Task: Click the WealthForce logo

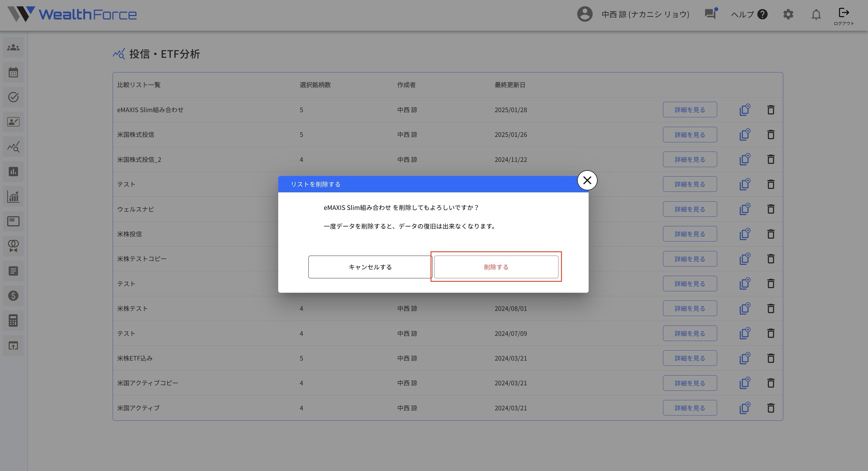Action: (x=72, y=14)
